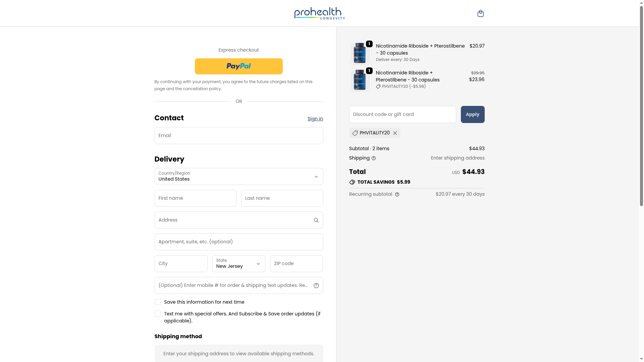Click the second product thumbnail image
Screen dimensions: 644x362
click(360, 80)
